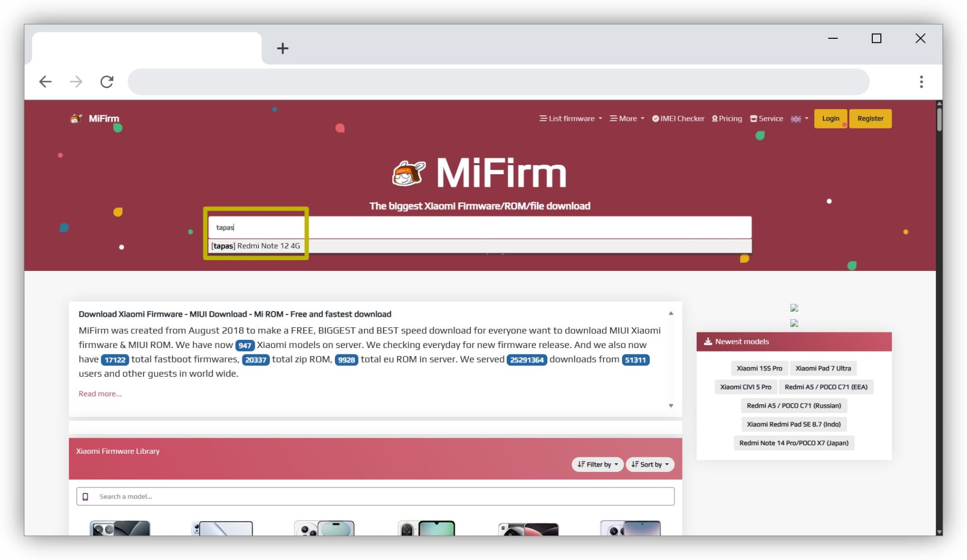Open the Pricing page

[x=727, y=118]
